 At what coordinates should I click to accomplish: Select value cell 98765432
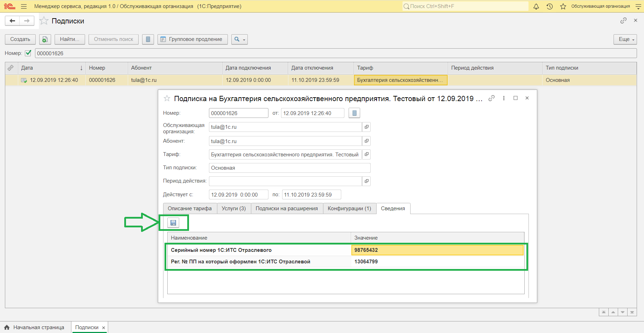pos(437,250)
